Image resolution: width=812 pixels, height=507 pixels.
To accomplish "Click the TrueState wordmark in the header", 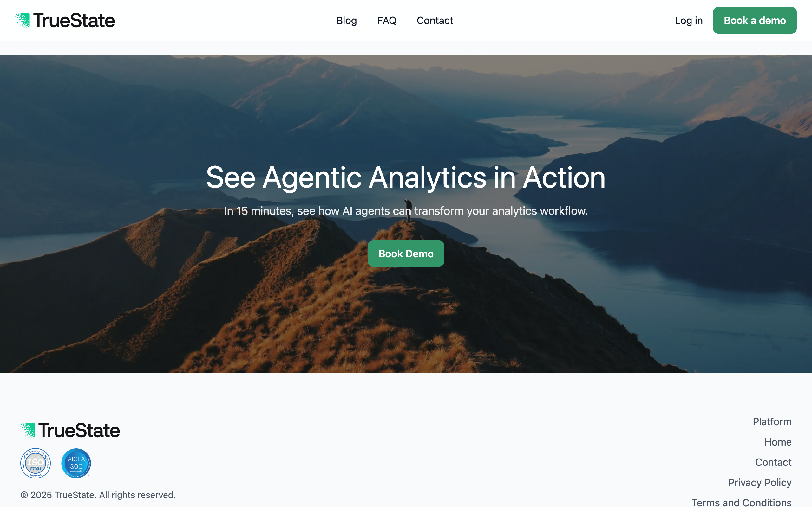I will point(74,21).
